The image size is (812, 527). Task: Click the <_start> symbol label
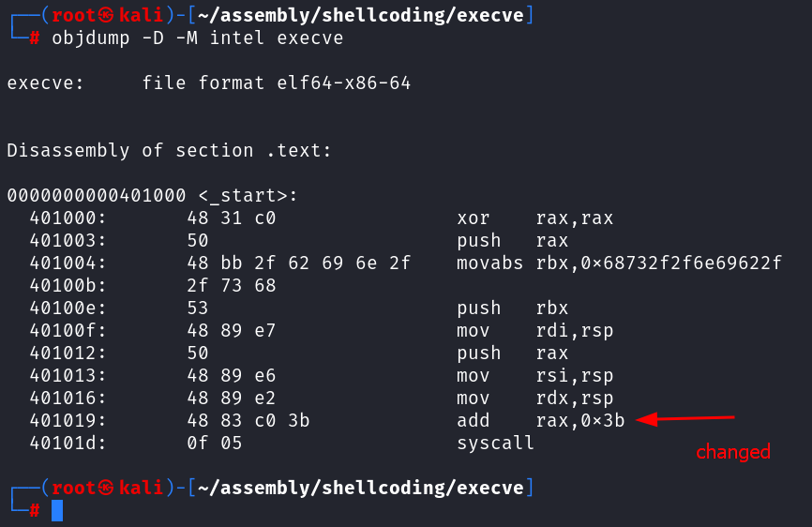[248, 196]
